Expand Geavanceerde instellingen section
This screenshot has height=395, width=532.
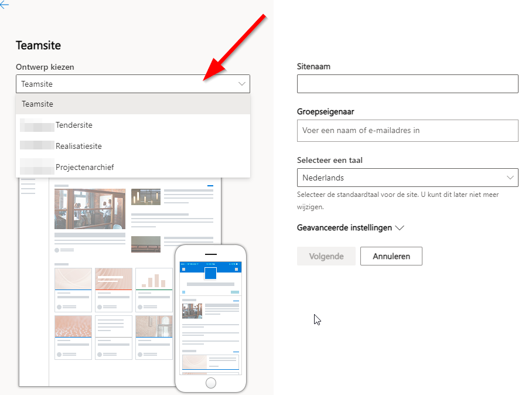[x=350, y=228]
